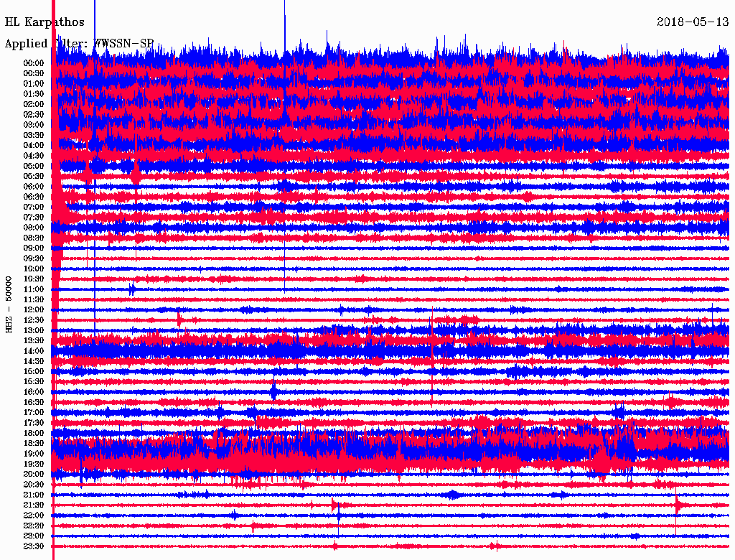
Task: Select the 00:00 time label
Action: point(33,63)
